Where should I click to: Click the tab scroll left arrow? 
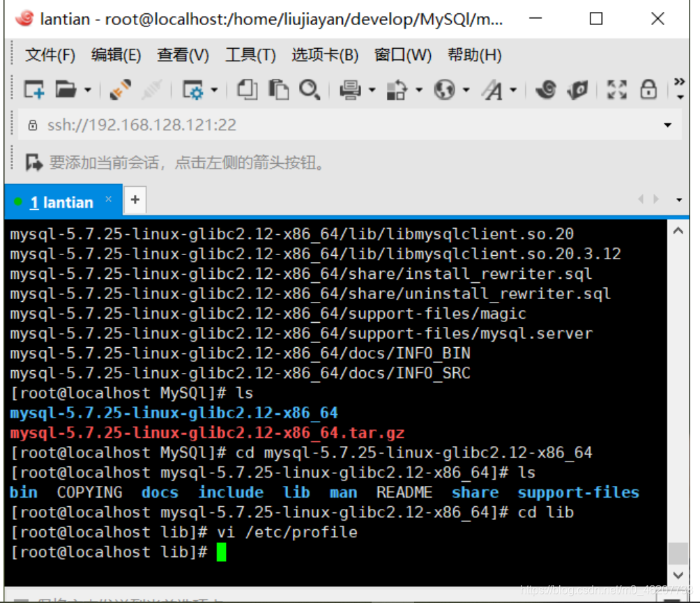tap(641, 199)
